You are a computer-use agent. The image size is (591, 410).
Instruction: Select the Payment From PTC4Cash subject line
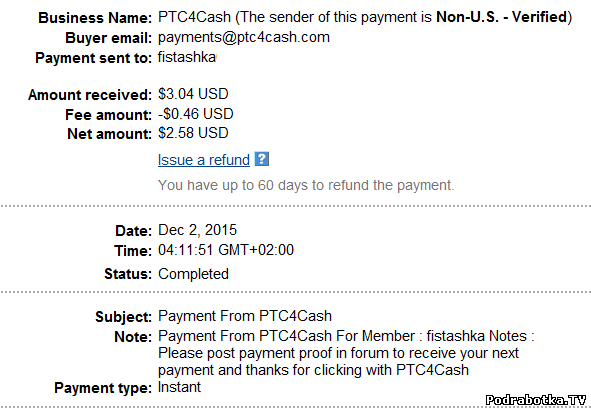point(245,316)
